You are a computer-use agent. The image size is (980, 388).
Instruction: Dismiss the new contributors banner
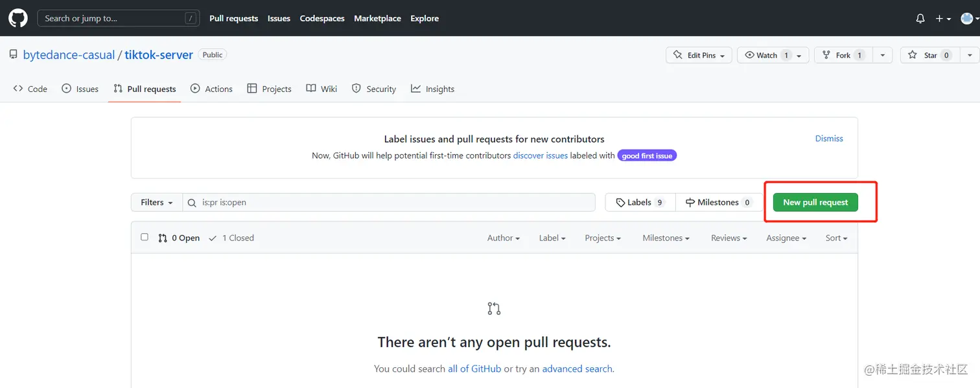tap(829, 139)
